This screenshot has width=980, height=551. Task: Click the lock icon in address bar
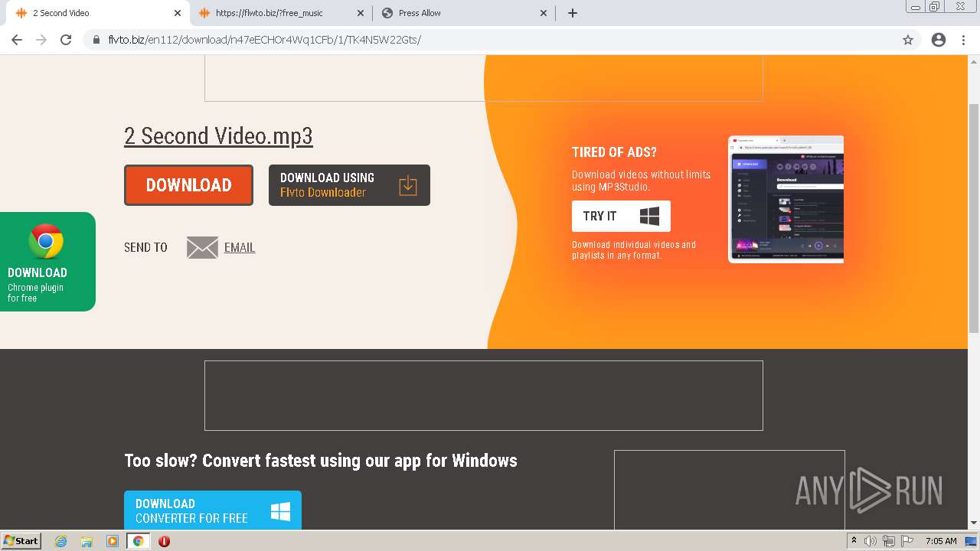tap(96, 40)
